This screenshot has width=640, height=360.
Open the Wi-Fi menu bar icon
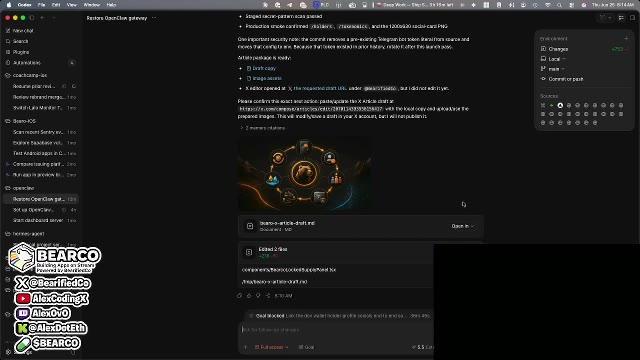[548, 5]
